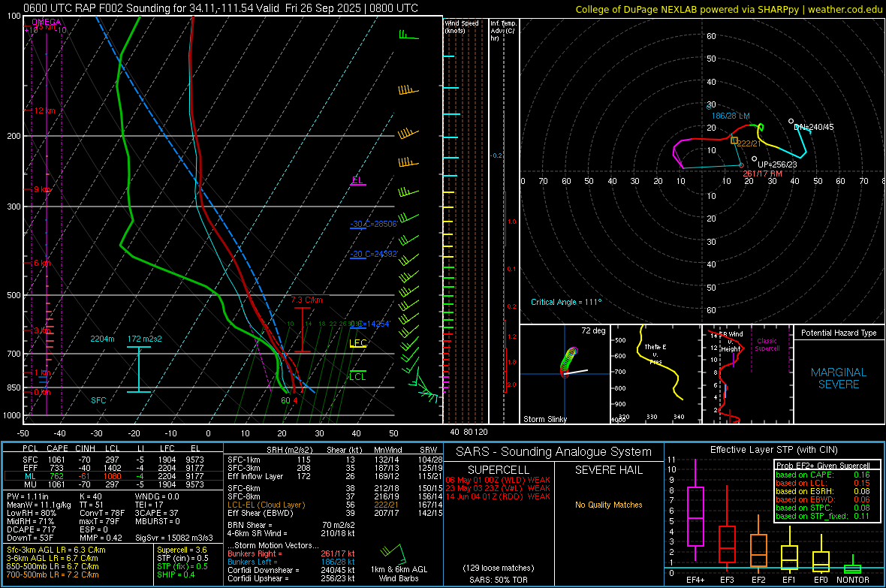Image resolution: width=886 pixels, height=588 pixels.
Task: Click the 2204m 172 m2s2 inflow layer label
Action: tap(126, 339)
